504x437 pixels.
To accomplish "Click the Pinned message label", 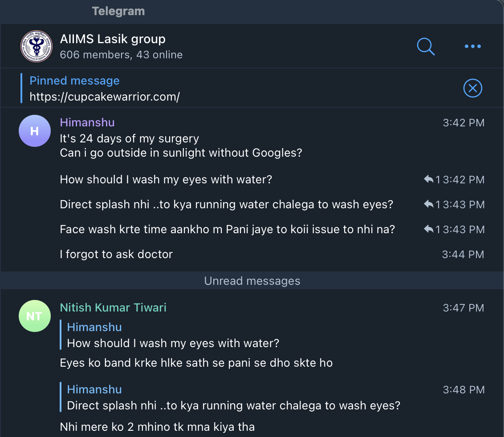I will [74, 81].
